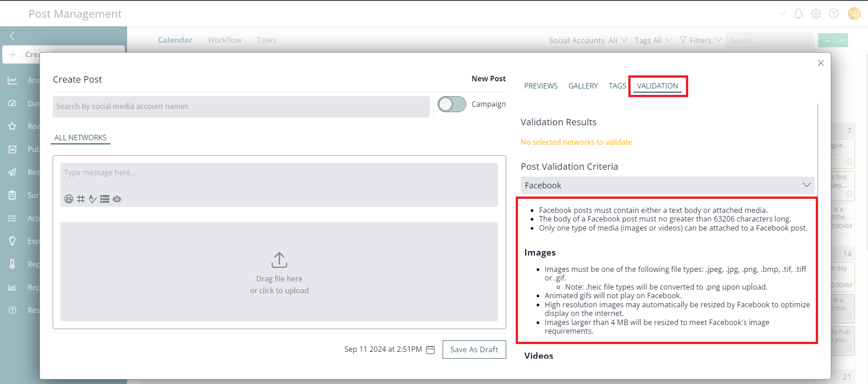Open help question icon in top bar
Screen dimensions: 868x384
coord(834,14)
